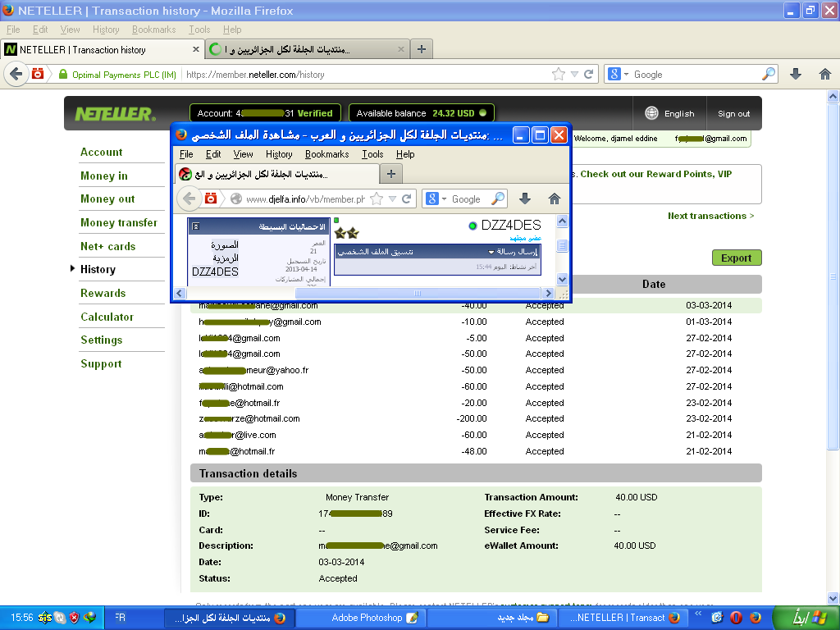Image resolution: width=840 pixels, height=630 pixels.
Task: Click the NETELLER logo
Action: point(115,113)
